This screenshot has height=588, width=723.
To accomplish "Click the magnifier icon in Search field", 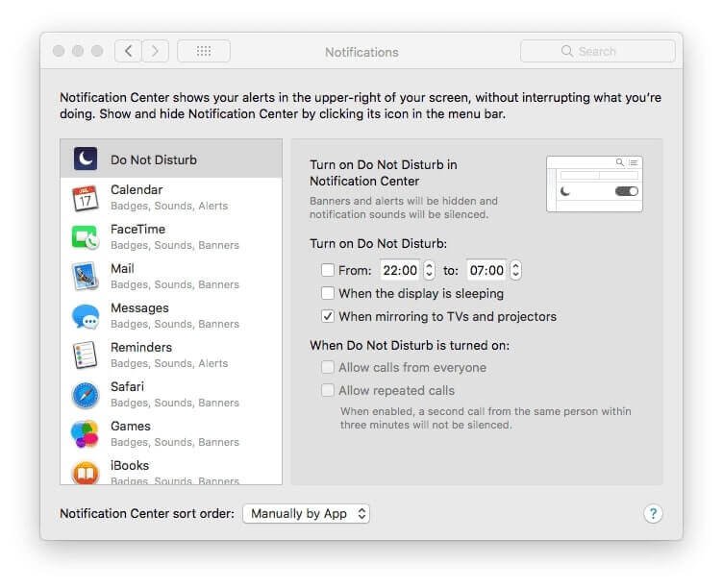I will pyautogui.click(x=566, y=51).
